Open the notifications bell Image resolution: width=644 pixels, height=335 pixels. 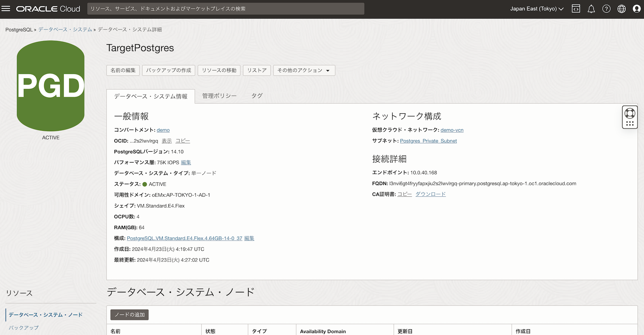(591, 9)
